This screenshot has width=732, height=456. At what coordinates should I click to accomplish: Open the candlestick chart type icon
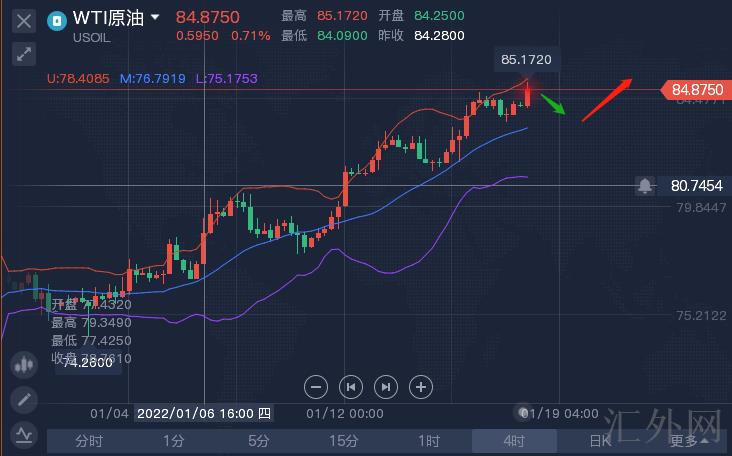[x=24, y=365]
